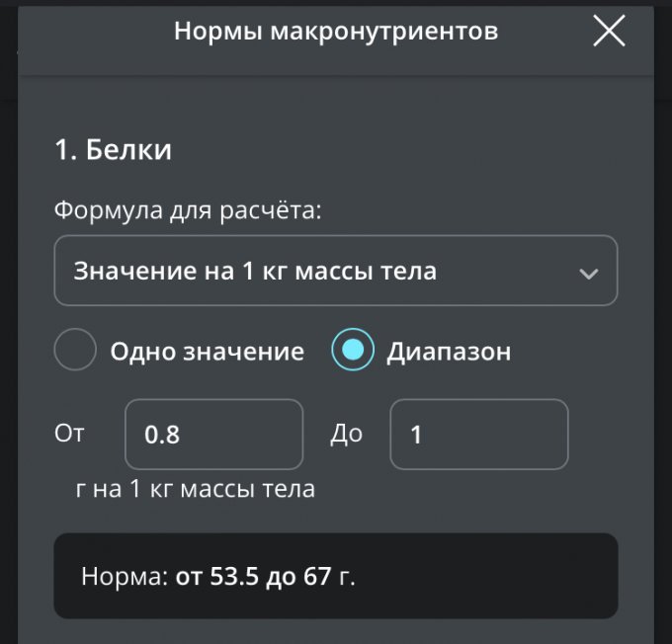Click the г на 1 кг массы тела caption
The height and width of the screenshot is (644, 672).
point(195,488)
